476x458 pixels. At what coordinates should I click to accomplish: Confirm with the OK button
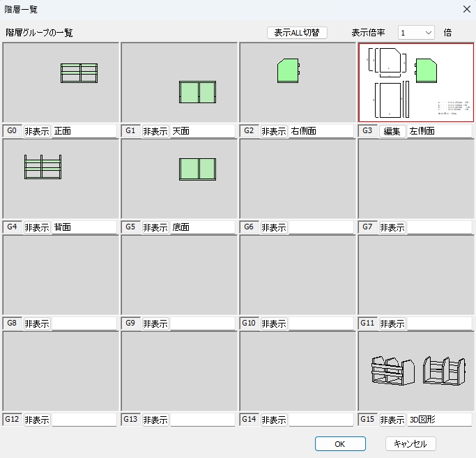coord(340,444)
